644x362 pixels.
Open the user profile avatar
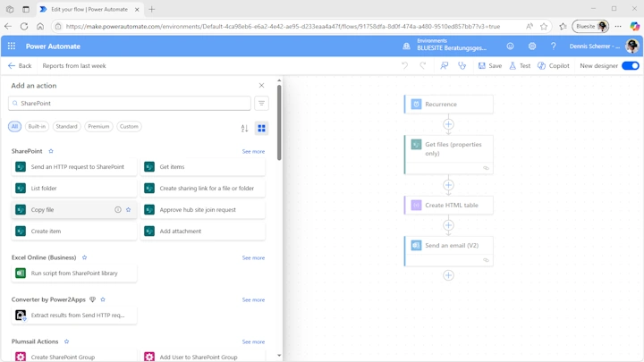pyautogui.click(x=632, y=46)
